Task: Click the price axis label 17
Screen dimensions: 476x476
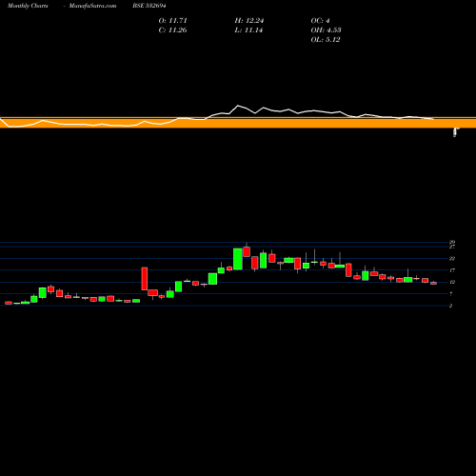Action: point(452,270)
